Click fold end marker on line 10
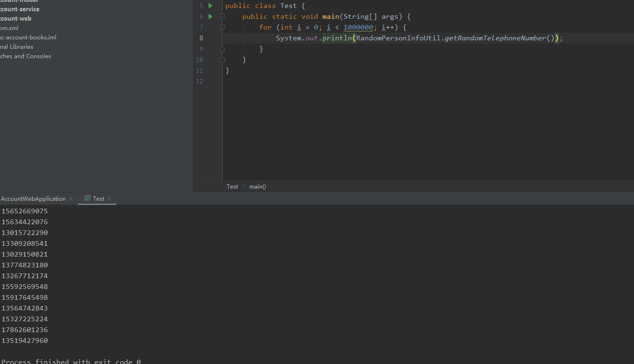 [222, 60]
